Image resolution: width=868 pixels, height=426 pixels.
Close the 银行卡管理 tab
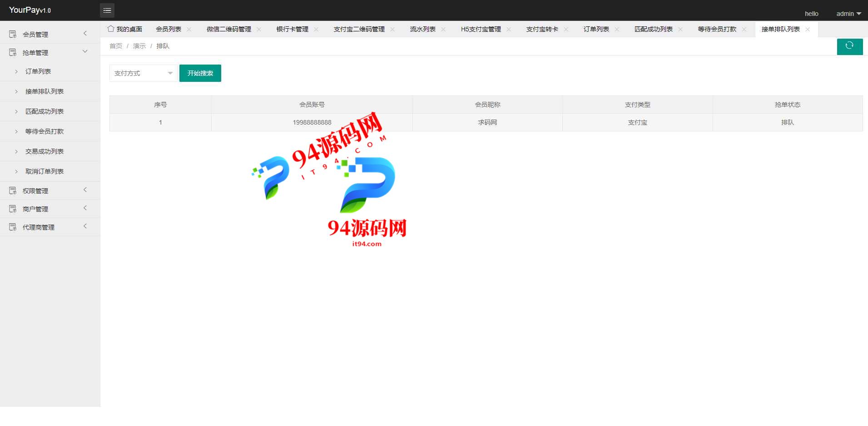(316, 29)
